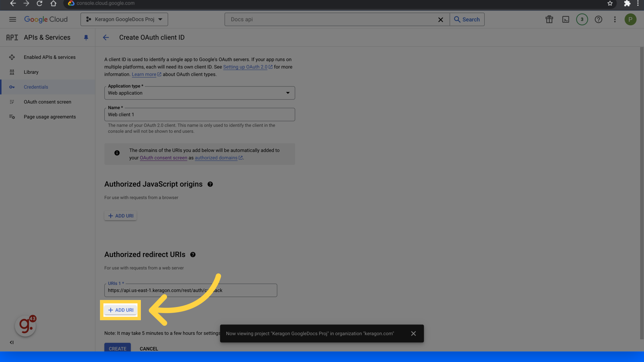
Task: Open the account avatar P
Action: click(x=630, y=19)
